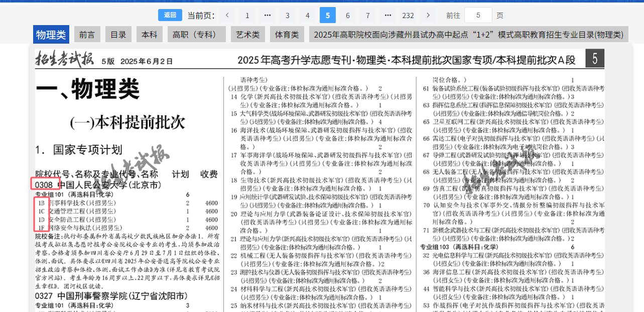Open the 前言 tab
Viewport: 644px width, 312px height.
(87, 35)
